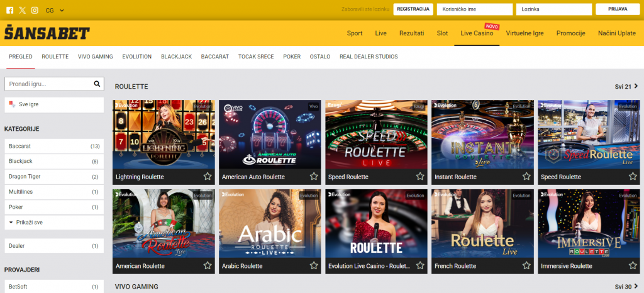Image resolution: width=644 pixels, height=293 pixels.
Task: Select the EVOLUTION tab
Action: [x=136, y=57]
